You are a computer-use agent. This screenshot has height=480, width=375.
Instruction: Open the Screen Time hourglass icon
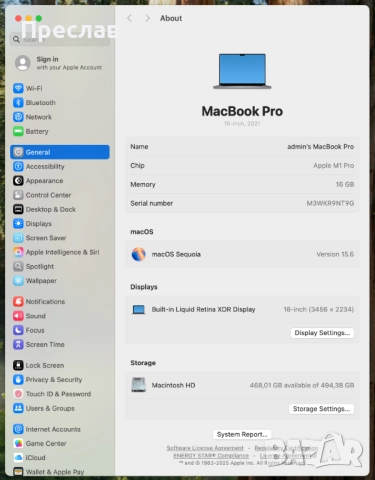[x=18, y=344]
